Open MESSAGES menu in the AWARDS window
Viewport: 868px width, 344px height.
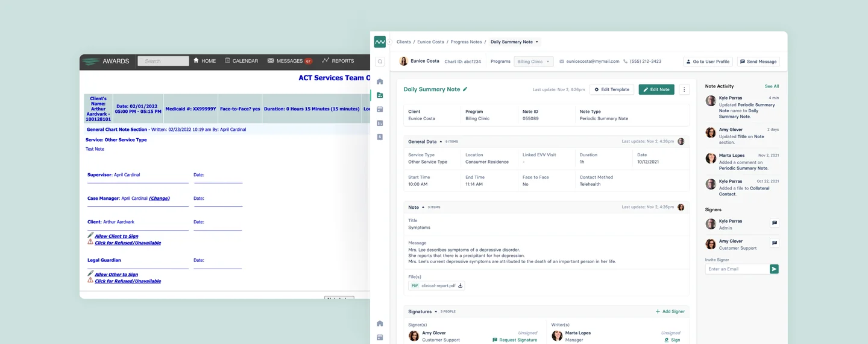point(290,61)
